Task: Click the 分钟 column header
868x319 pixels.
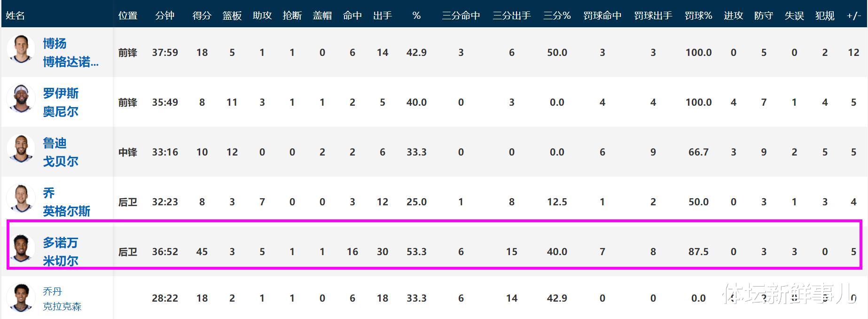Action: [x=165, y=16]
